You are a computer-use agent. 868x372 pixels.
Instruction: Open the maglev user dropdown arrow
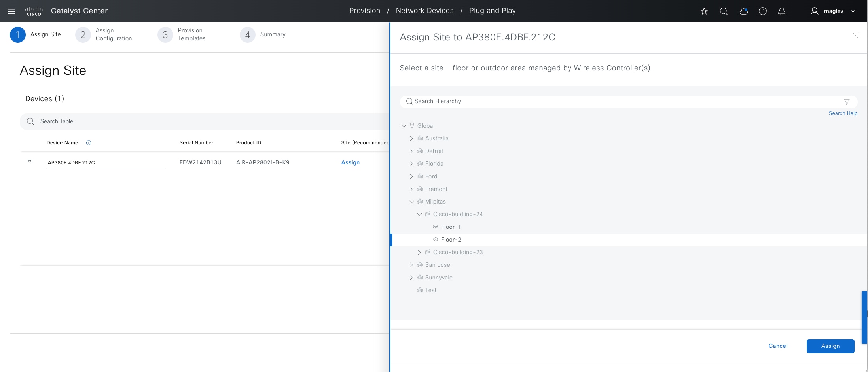(853, 11)
